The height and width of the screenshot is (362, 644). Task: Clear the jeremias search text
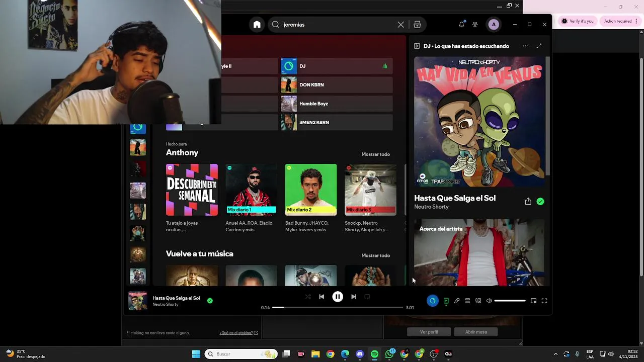click(x=400, y=25)
